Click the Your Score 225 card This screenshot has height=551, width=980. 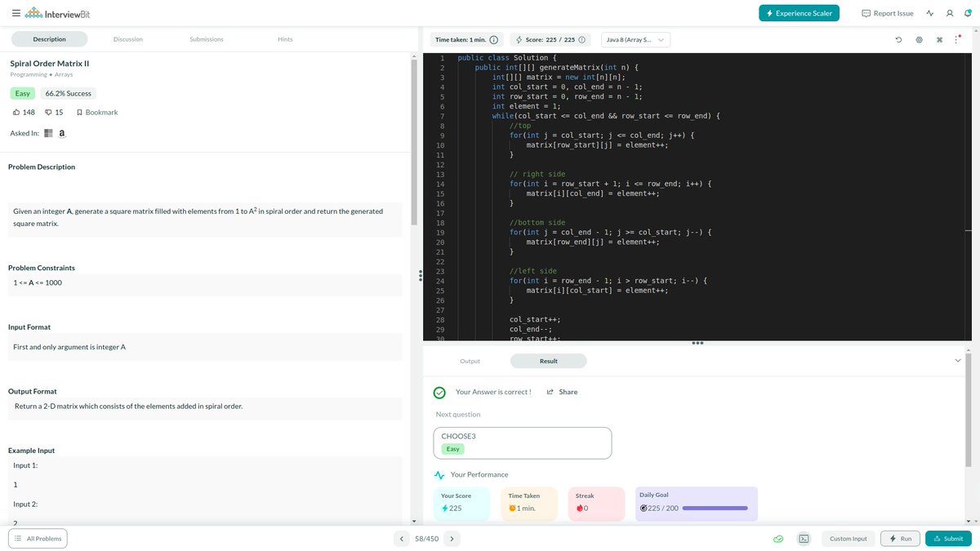pyautogui.click(x=461, y=504)
